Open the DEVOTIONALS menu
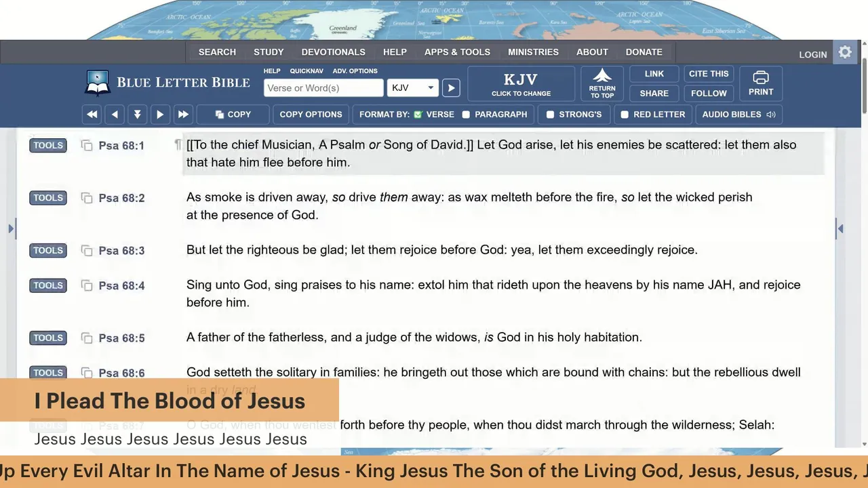Screen dimensions: 868x488 334,52
